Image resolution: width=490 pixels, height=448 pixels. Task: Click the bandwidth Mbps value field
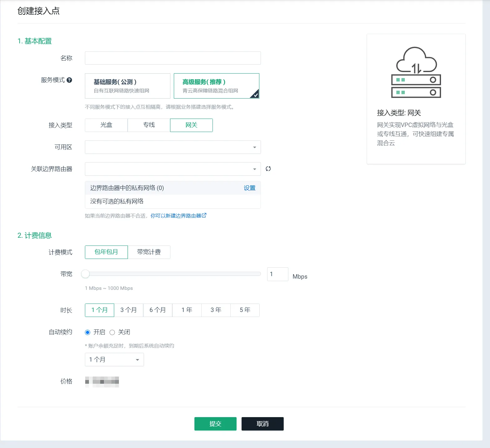[x=278, y=274]
